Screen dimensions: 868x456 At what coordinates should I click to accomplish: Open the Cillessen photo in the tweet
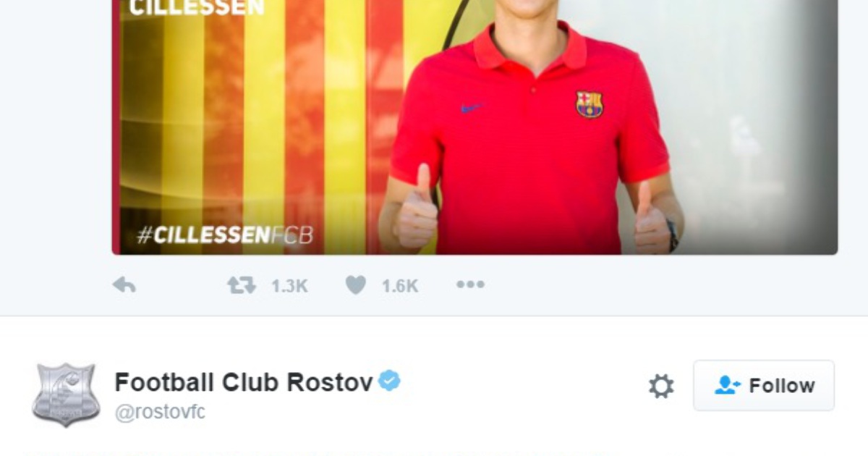pyautogui.click(x=475, y=127)
